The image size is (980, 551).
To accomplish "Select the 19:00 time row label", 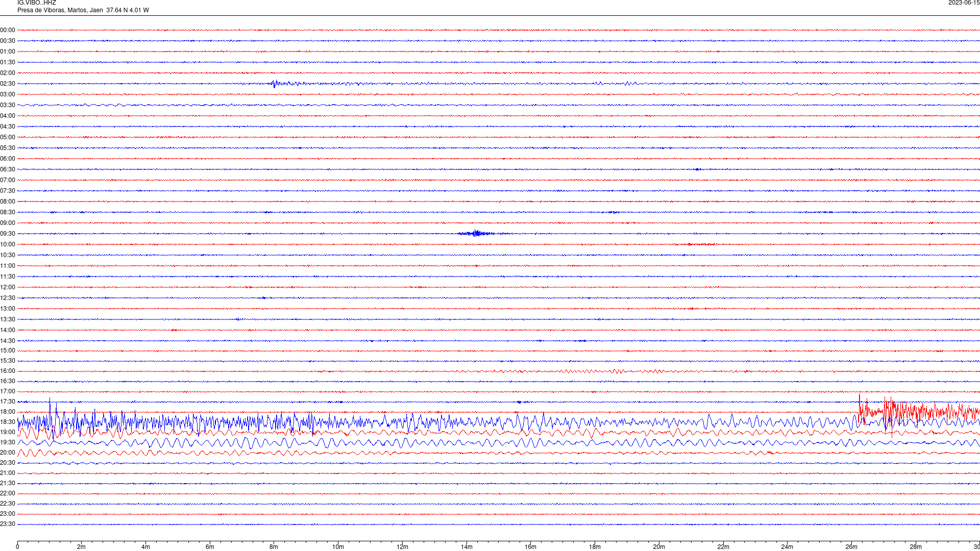I will coord(8,432).
